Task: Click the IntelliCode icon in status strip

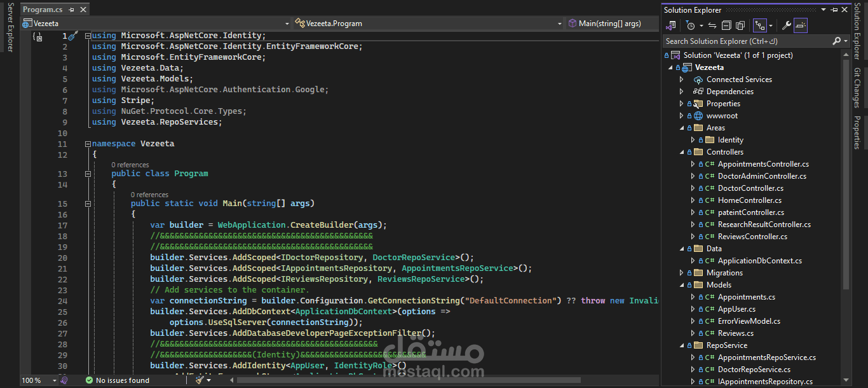Action: coord(64,380)
